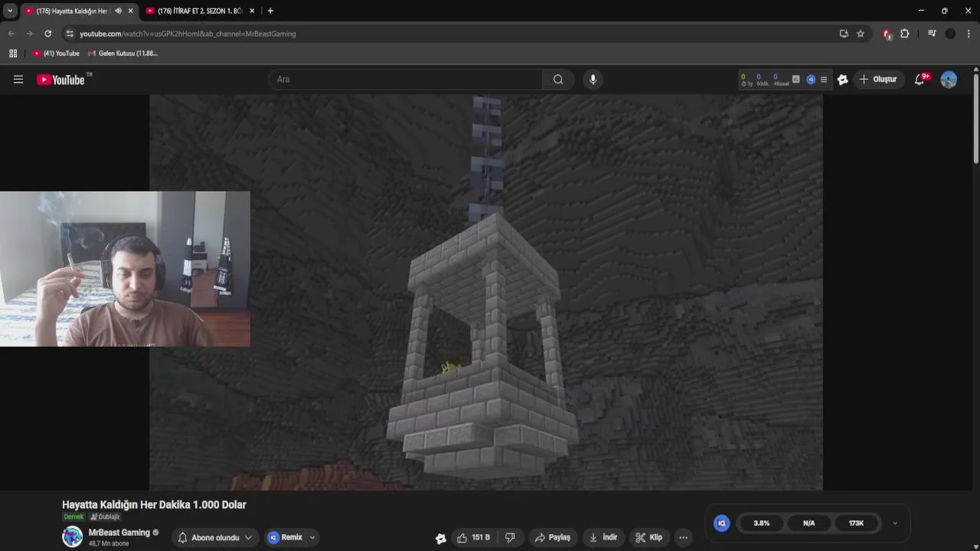The width and height of the screenshot is (980, 551).
Task: Click the 3.8% vidIQ stat pill
Action: tap(762, 523)
